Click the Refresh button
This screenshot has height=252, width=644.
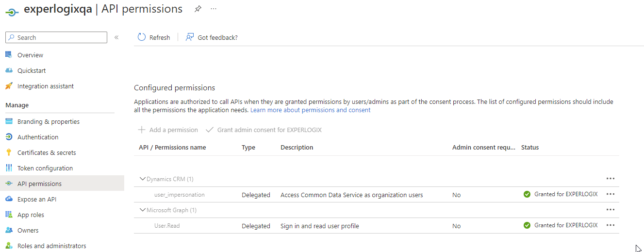coord(154,37)
